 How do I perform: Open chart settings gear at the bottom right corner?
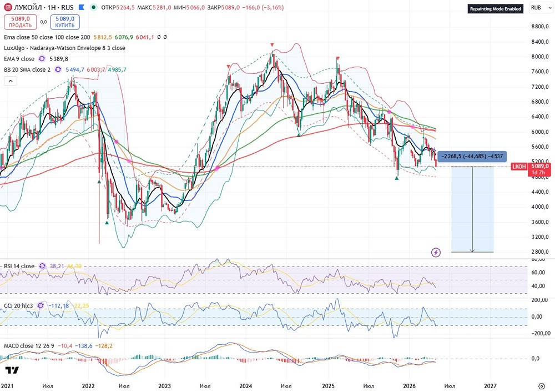542,386
